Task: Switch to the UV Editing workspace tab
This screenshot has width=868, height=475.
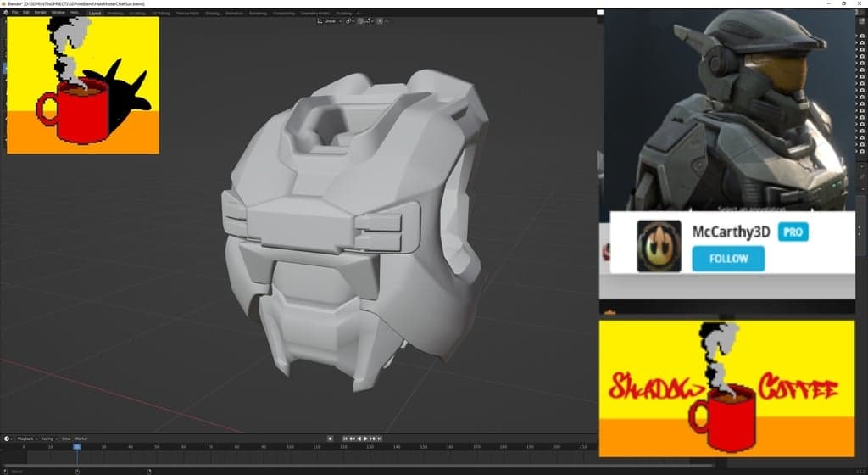Action: (160, 13)
